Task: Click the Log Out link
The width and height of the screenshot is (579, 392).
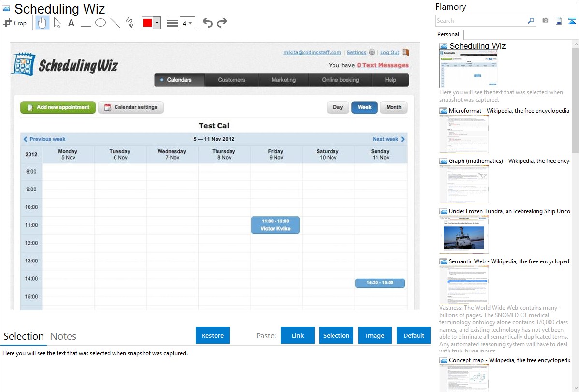Action: (x=390, y=53)
